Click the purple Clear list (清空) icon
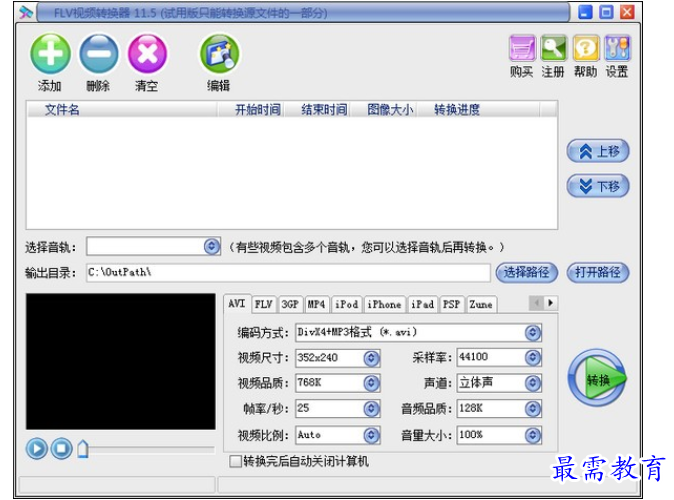The height and width of the screenshot is (500, 674). tap(147, 54)
